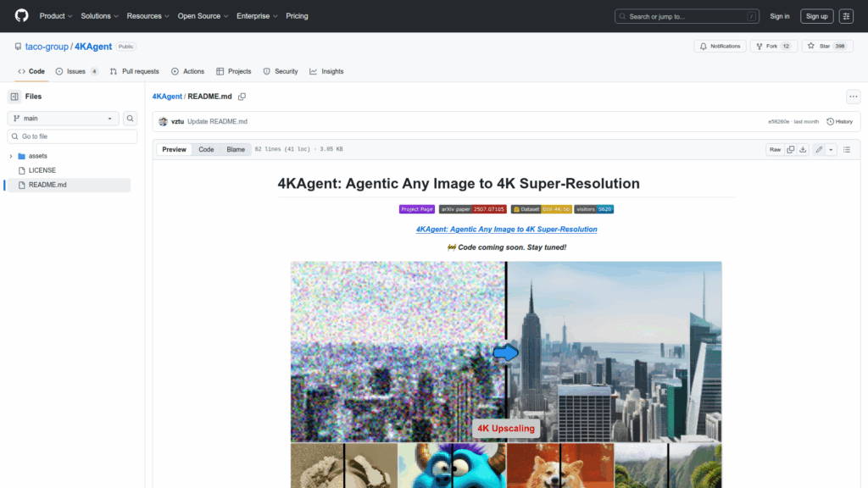The width and height of the screenshot is (868, 488).
Task: Switch to the Blame view
Action: (x=236, y=149)
